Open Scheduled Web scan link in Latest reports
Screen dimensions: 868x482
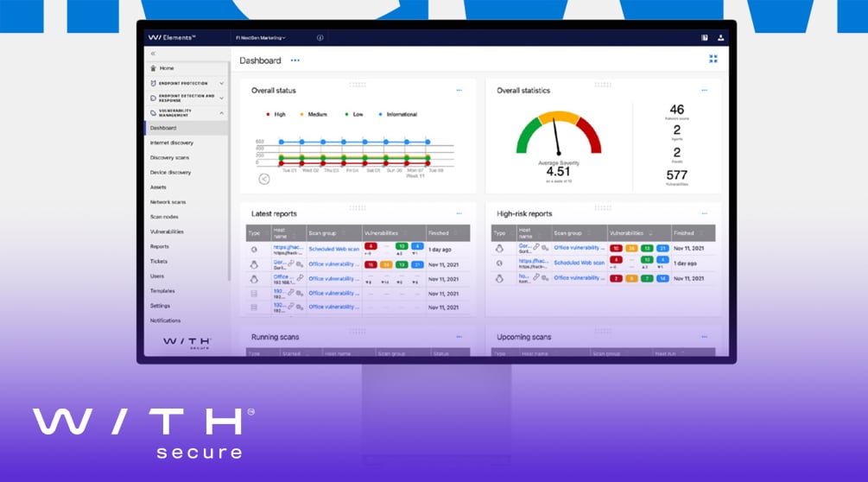[x=333, y=249]
